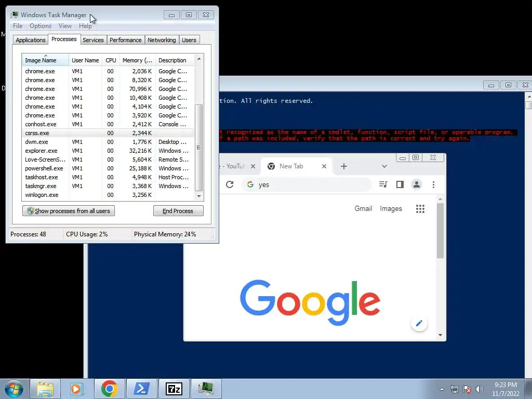Open Chrome three-dot menu
Viewport: 532px width, 399px height.
433,184
